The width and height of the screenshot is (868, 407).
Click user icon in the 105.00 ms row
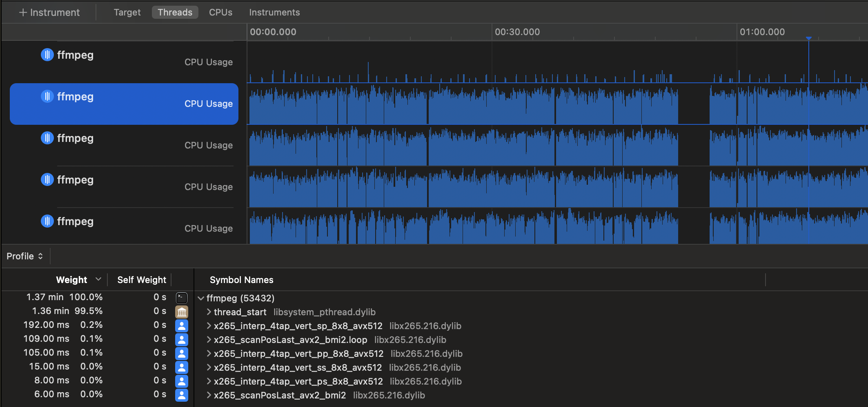coord(182,353)
